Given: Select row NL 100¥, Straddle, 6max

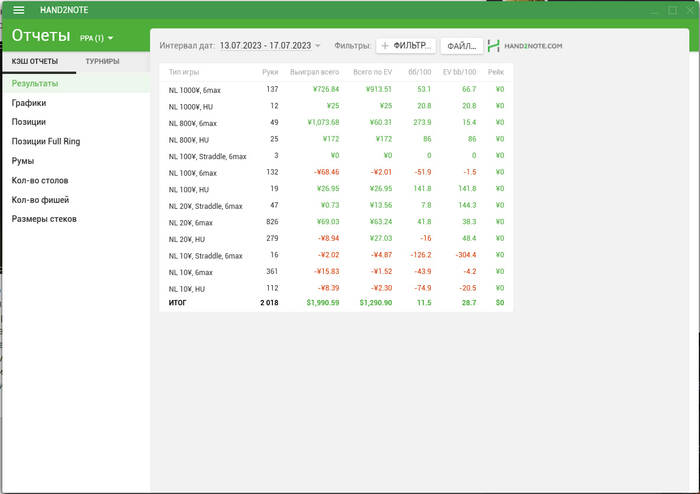Looking at the screenshot, I should [336, 156].
